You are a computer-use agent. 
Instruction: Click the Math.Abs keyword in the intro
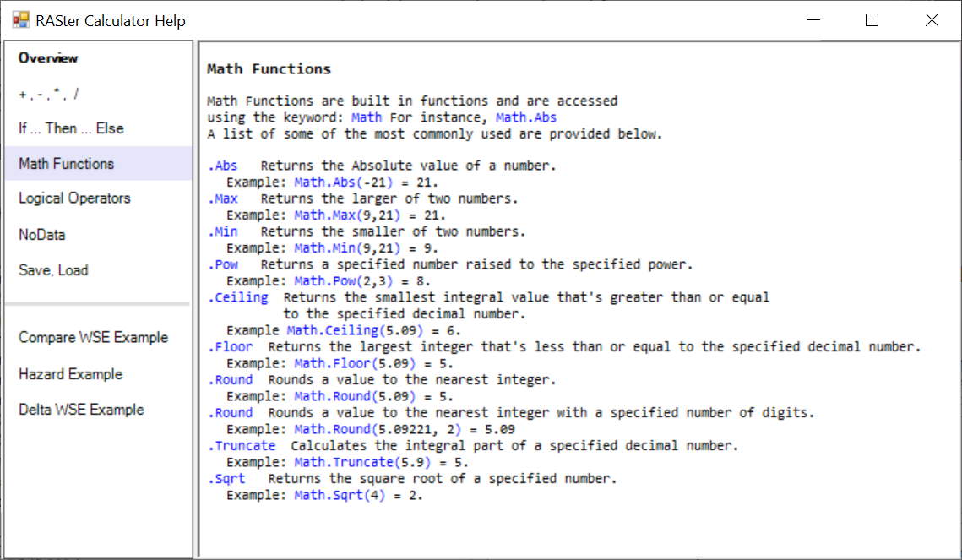526,117
